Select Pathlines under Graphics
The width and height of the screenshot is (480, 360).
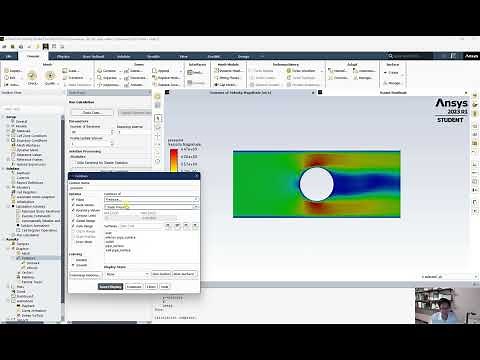tap(28, 277)
